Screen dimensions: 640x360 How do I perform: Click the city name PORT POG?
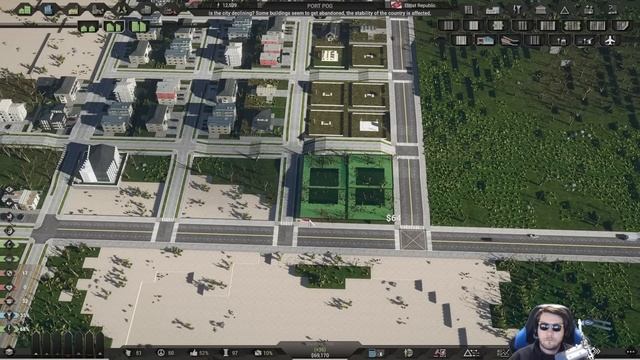[x=320, y=6]
